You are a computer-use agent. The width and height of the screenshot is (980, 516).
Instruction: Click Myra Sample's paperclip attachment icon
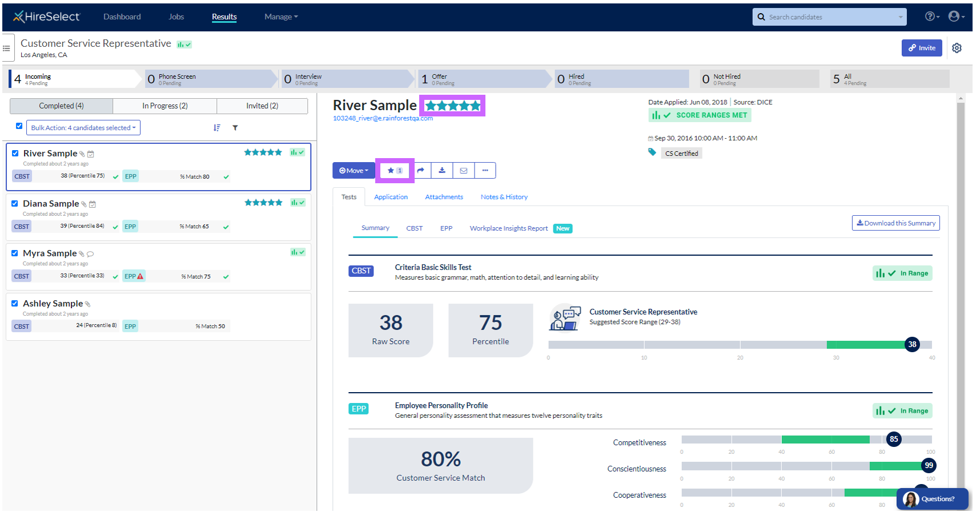click(82, 254)
